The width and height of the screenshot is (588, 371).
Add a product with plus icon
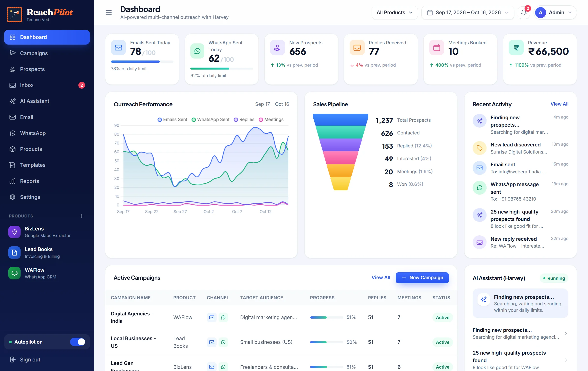[x=82, y=216]
